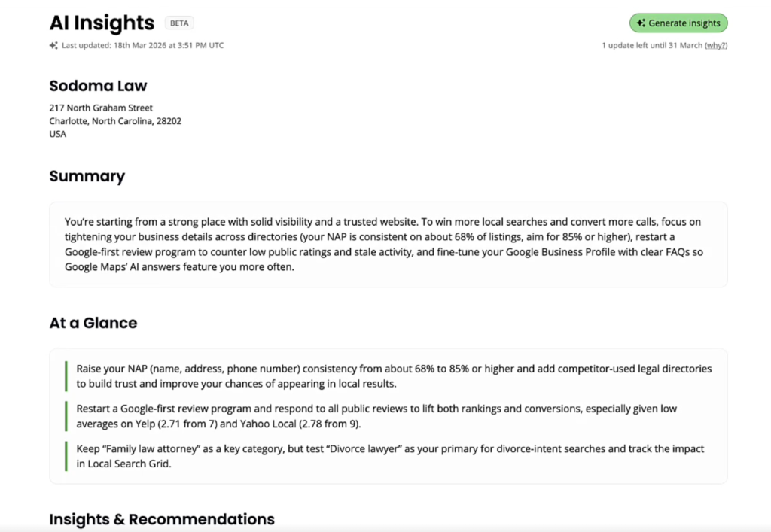Expand the Summary section heading
This screenshot has height=532, width=771.
pyautogui.click(x=87, y=176)
